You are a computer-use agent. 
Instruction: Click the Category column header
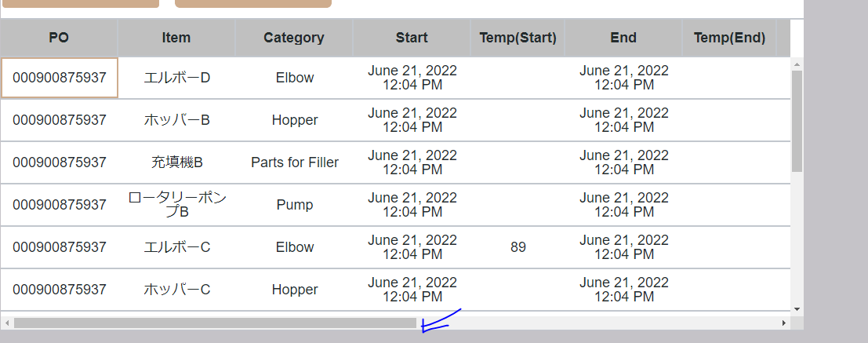pos(294,38)
